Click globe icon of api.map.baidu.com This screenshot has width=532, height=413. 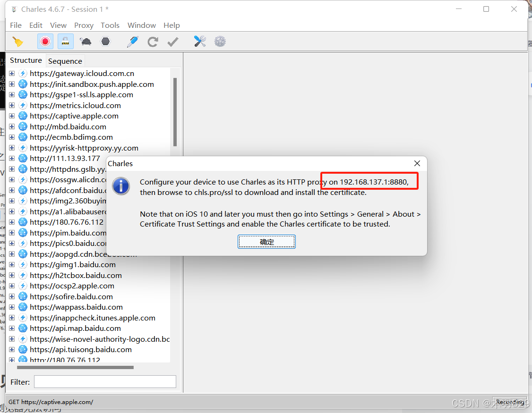point(23,328)
